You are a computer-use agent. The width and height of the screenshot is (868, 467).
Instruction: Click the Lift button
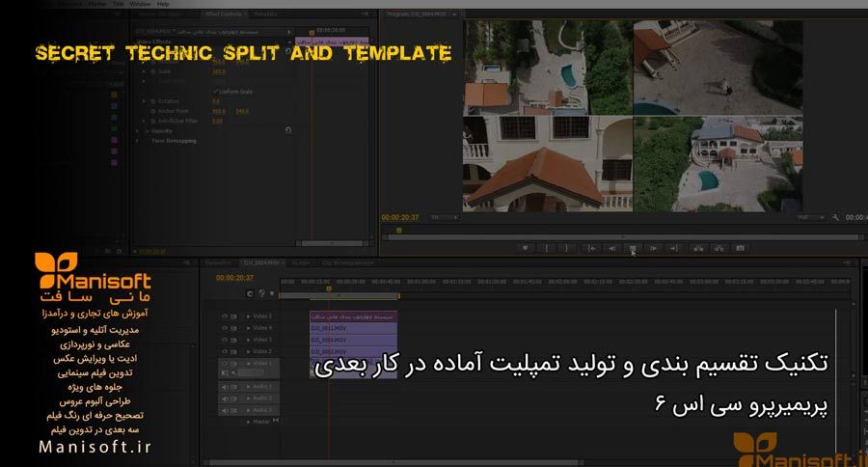(x=698, y=248)
